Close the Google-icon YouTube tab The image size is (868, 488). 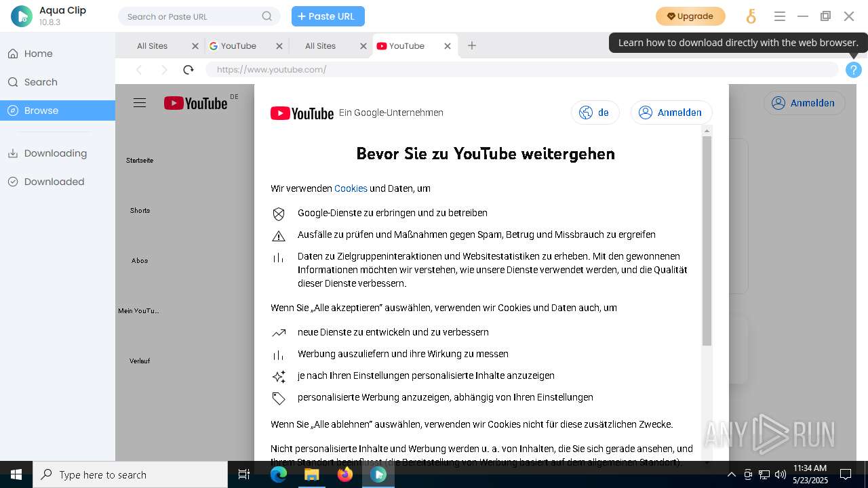[x=279, y=46]
